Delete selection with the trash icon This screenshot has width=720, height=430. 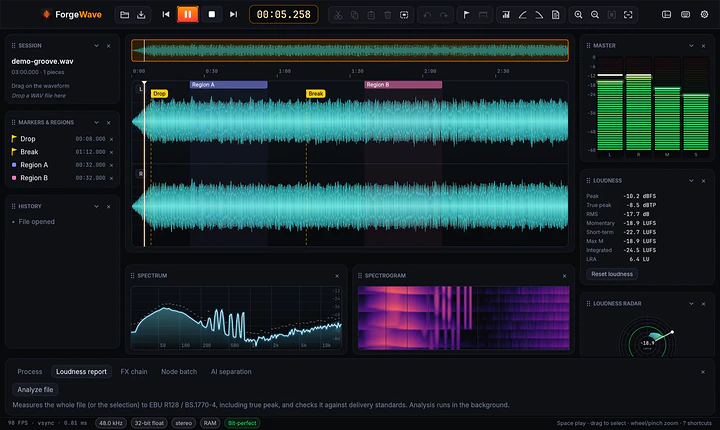[388, 15]
